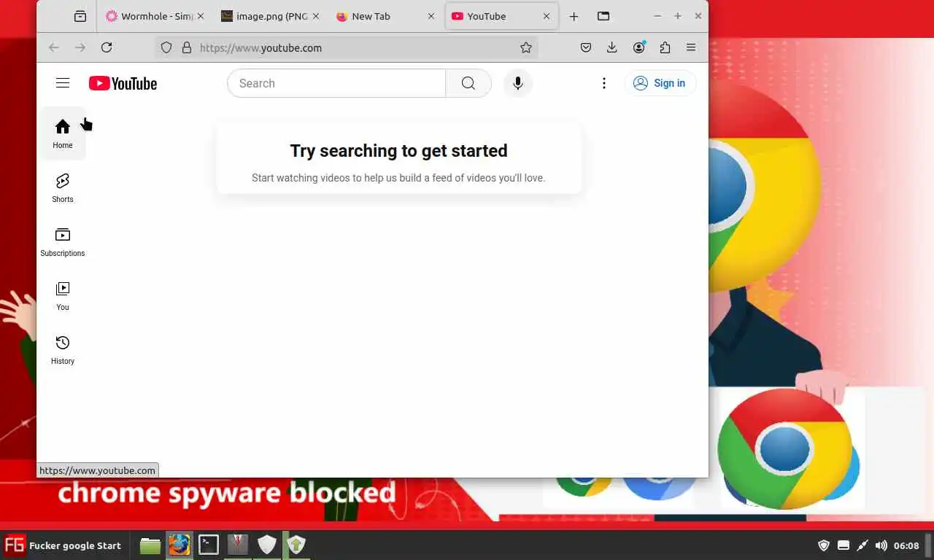Go forward with the browser forward arrow
The height and width of the screenshot is (560, 934).
point(80,47)
